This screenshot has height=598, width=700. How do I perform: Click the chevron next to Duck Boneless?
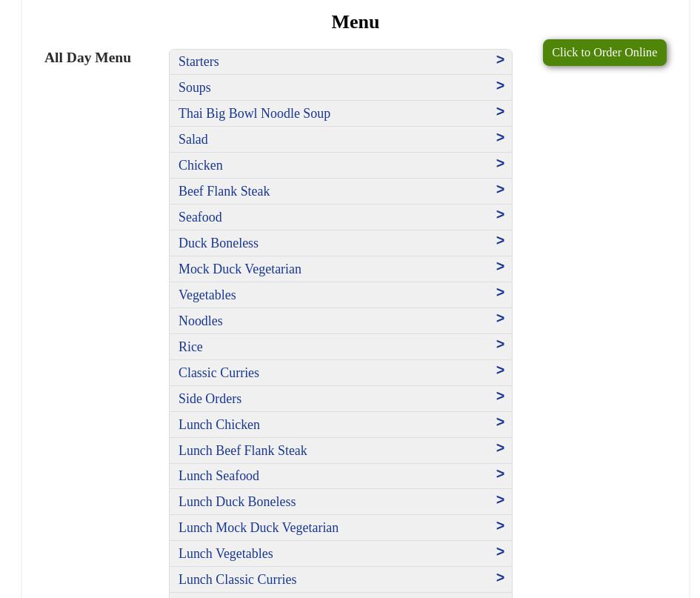point(500,241)
